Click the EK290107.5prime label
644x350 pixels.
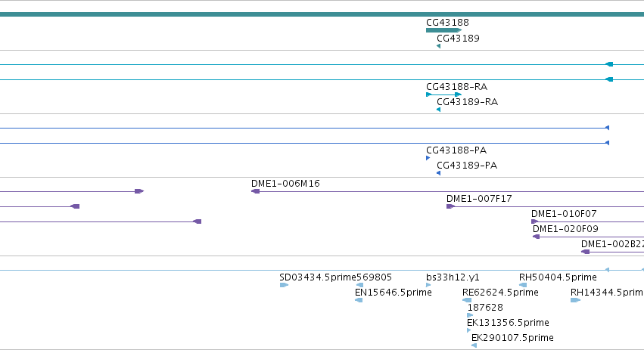[512, 338]
